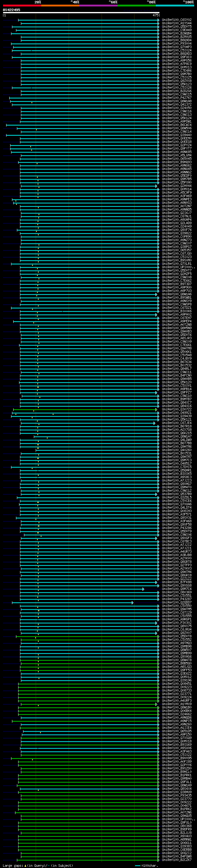
Task: Click hit label UniRef100_Q9FUC0
Action: (x=177, y=57)
